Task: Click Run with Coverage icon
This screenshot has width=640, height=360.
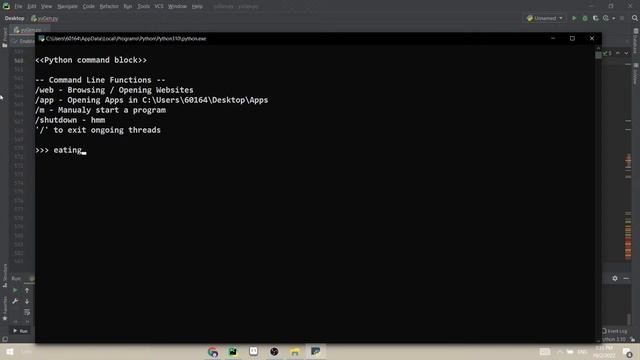Action: point(595,18)
